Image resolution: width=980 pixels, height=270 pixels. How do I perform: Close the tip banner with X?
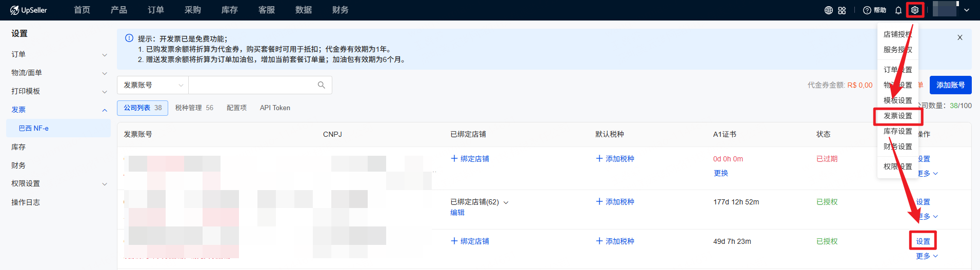click(960, 37)
